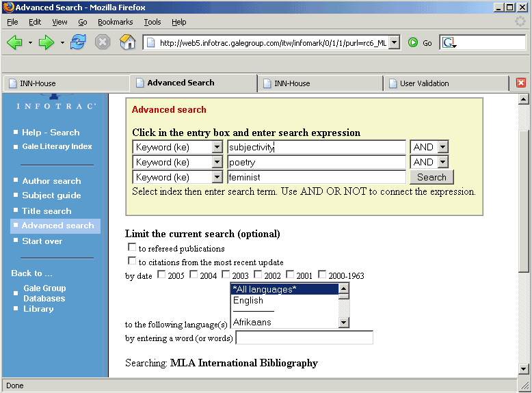Click the Start over link
Image resolution: width=532 pixels, height=393 pixels.
click(x=42, y=241)
